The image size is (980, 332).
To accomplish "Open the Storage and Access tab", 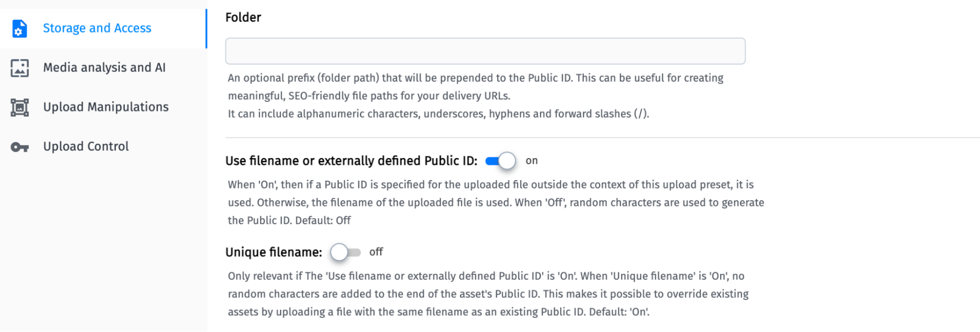I will [x=97, y=28].
